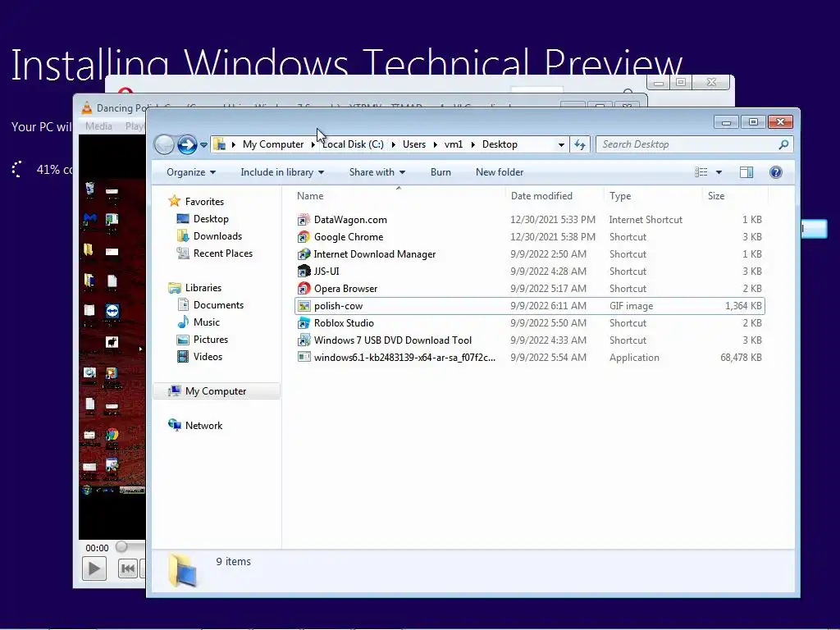Click the VLC cone title bar icon
The image size is (840, 630).
86,107
